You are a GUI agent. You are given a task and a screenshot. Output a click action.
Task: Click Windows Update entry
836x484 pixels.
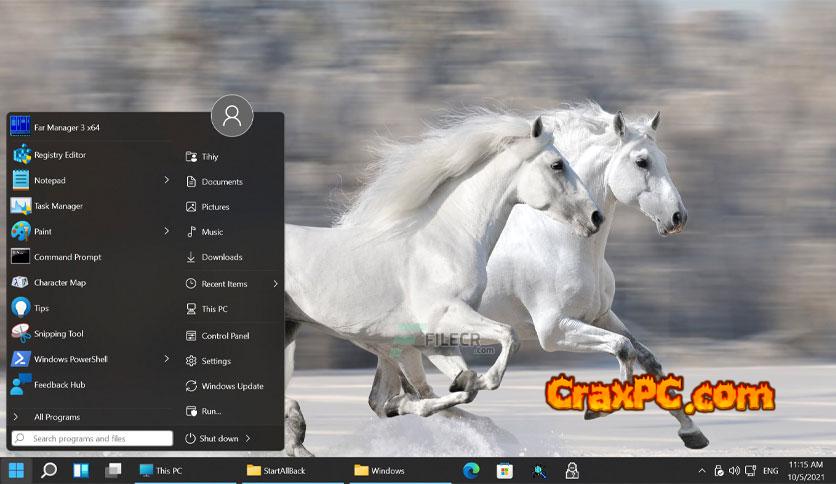232,386
